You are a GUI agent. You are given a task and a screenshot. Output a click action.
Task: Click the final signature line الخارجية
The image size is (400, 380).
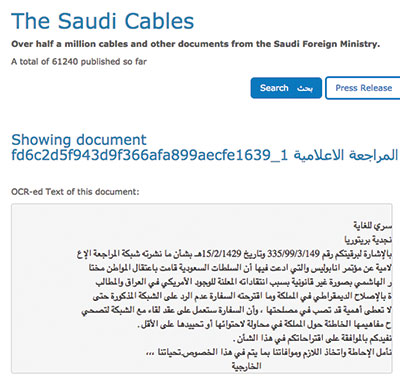(246, 366)
